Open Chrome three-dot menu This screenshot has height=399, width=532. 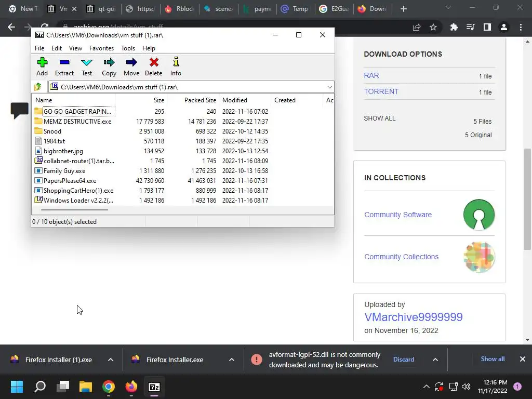tap(521, 27)
